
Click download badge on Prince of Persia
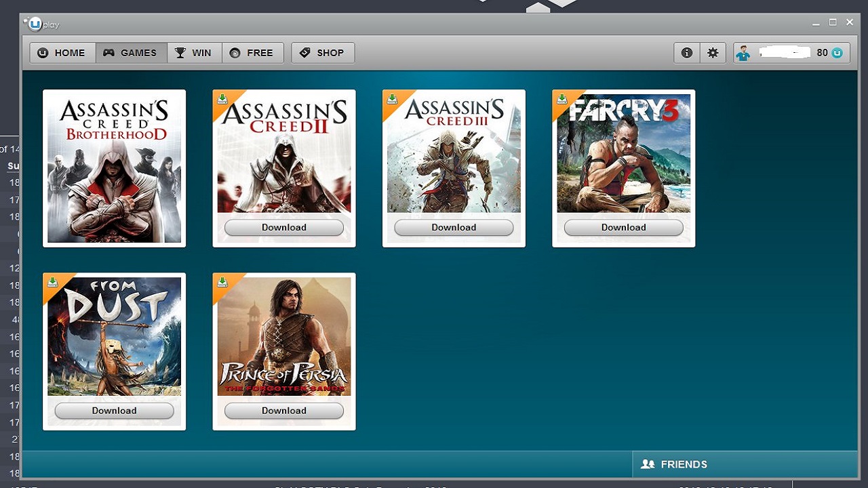click(x=222, y=283)
